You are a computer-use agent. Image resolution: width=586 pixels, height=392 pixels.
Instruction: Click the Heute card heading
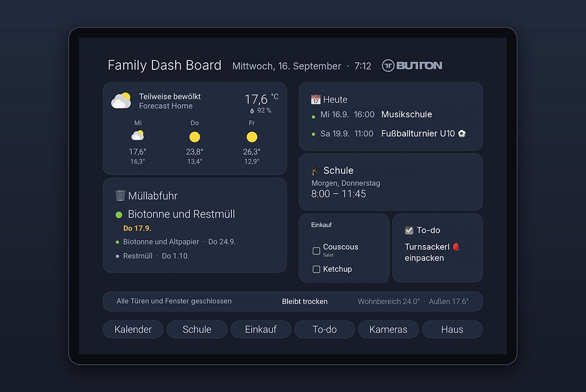tap(335, 100)
